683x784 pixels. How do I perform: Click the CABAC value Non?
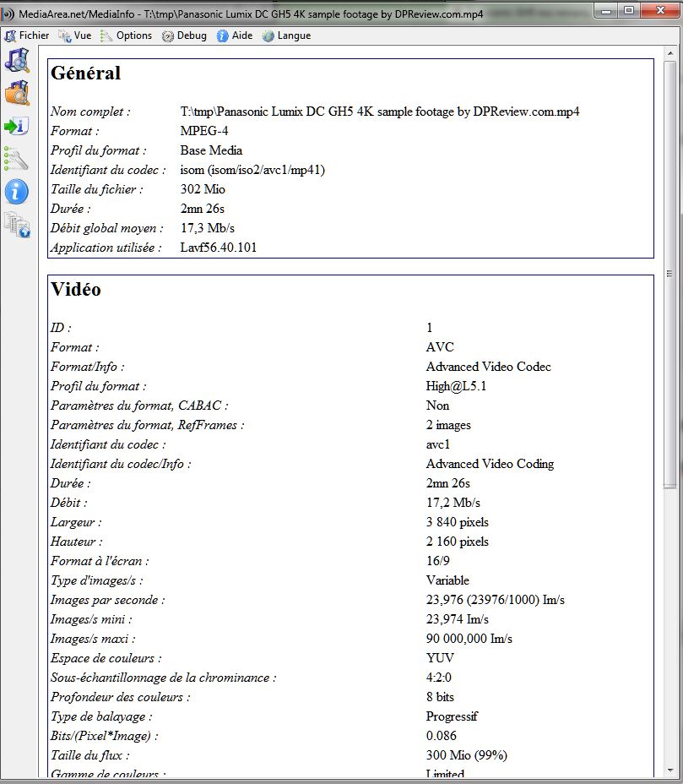click(437, 406)
